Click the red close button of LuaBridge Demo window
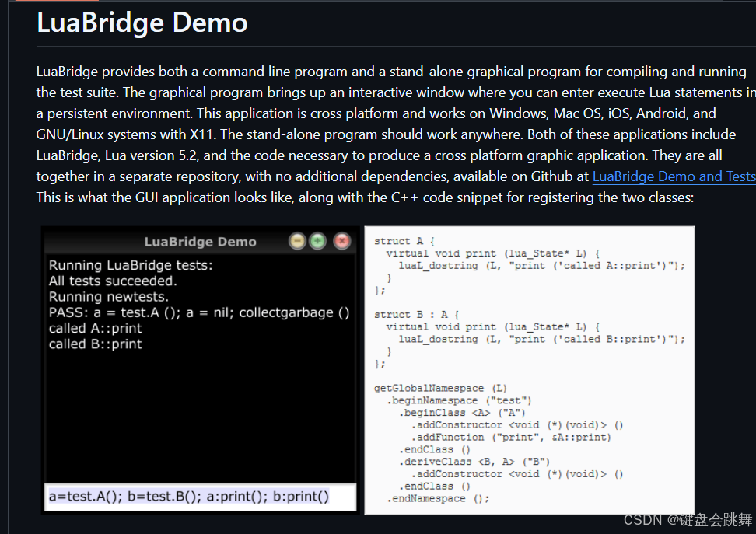The width and height of the screenshot is (756, 534). tap(342, 241)
